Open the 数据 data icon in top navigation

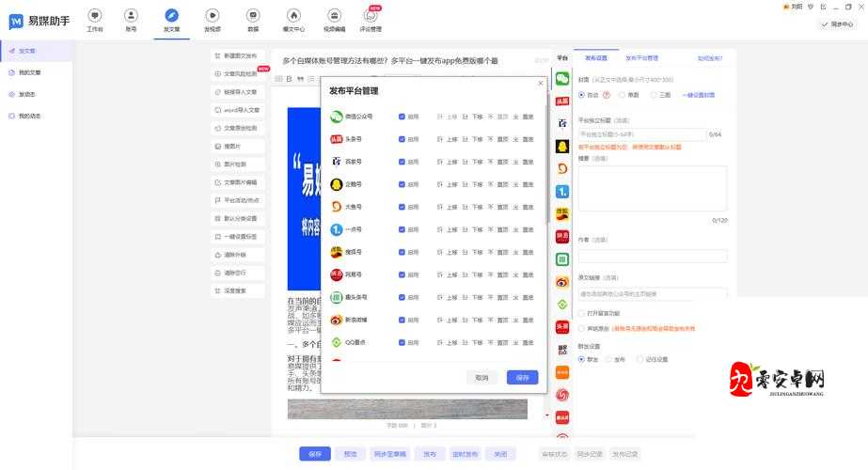253,16
